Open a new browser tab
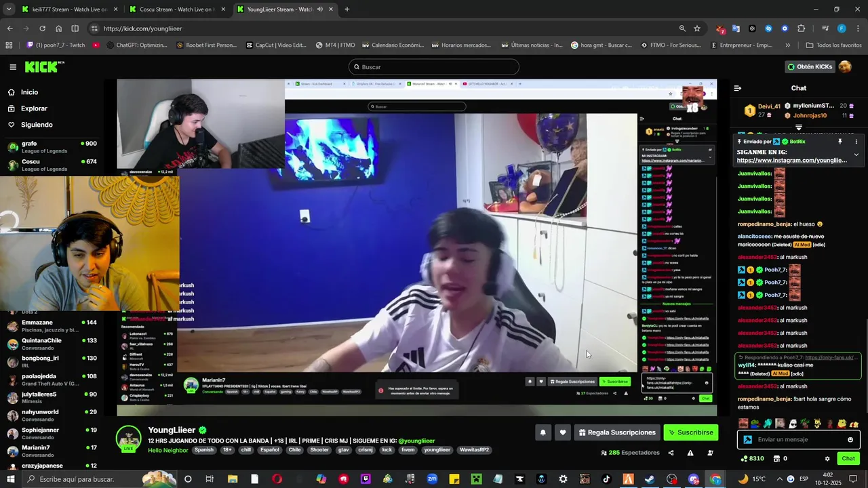This screenshot has height=488, width=868. pyautogui.click(x=347, y=9)
